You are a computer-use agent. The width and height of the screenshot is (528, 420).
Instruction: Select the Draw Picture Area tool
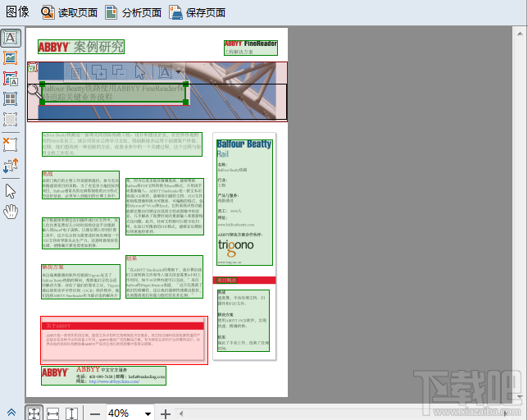(11, 58)
